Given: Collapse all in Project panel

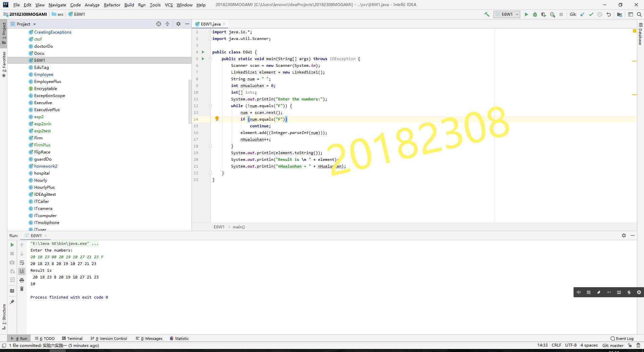Looking at the screenshot, I should 167,24.
